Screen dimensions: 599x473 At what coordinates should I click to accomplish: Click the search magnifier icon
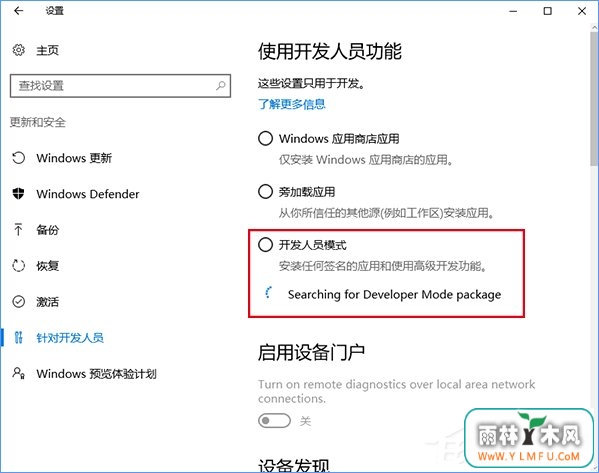[220, 86]
